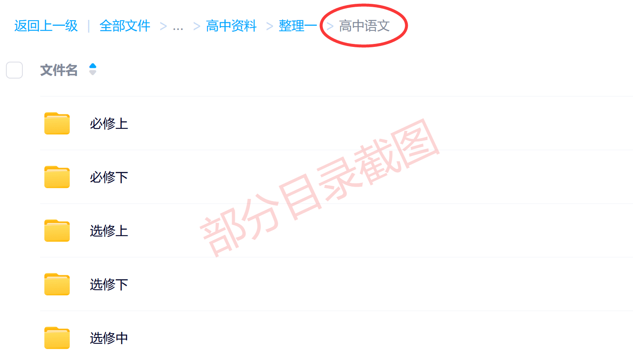
Task: Select the 选修下 folder name
Action: [x=109, y=285]
